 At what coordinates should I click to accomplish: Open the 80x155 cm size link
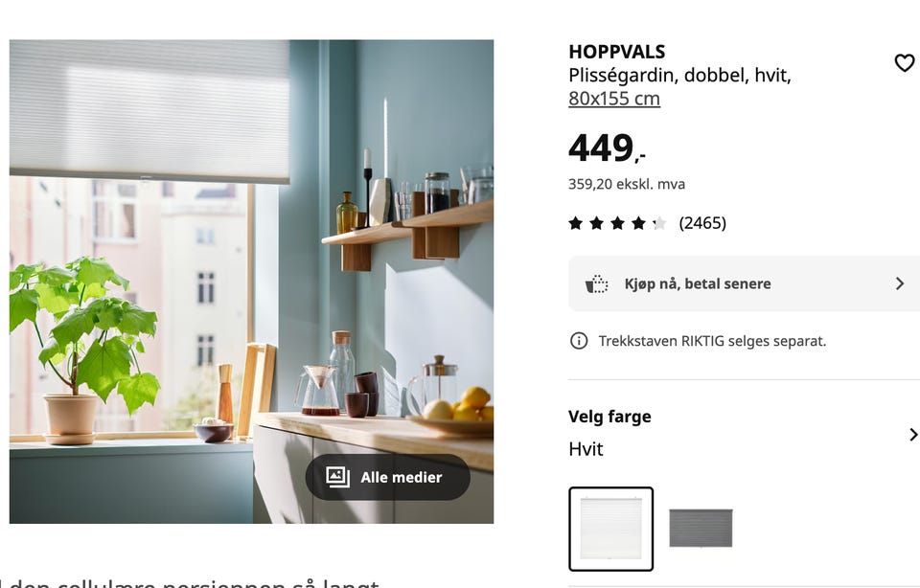pyautogui.click(x=614, y=99)
